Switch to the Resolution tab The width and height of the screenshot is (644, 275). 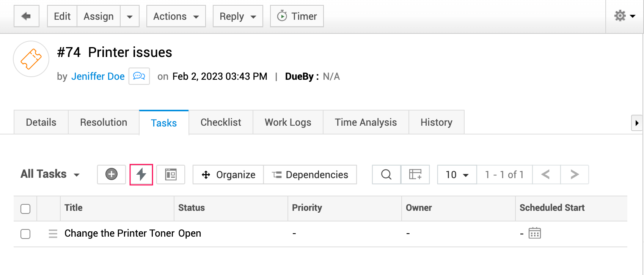[x=104, y=122]
